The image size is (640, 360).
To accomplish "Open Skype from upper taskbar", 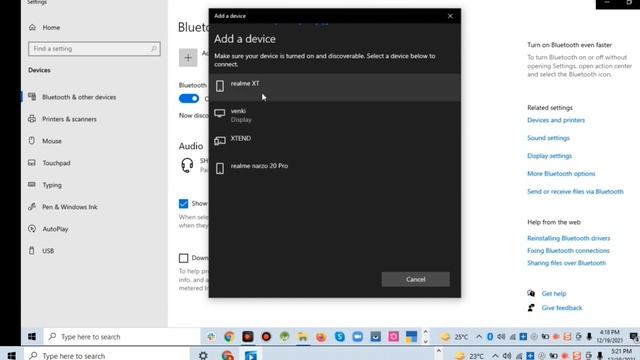I will pyautogui.click(x=340, y=337).
